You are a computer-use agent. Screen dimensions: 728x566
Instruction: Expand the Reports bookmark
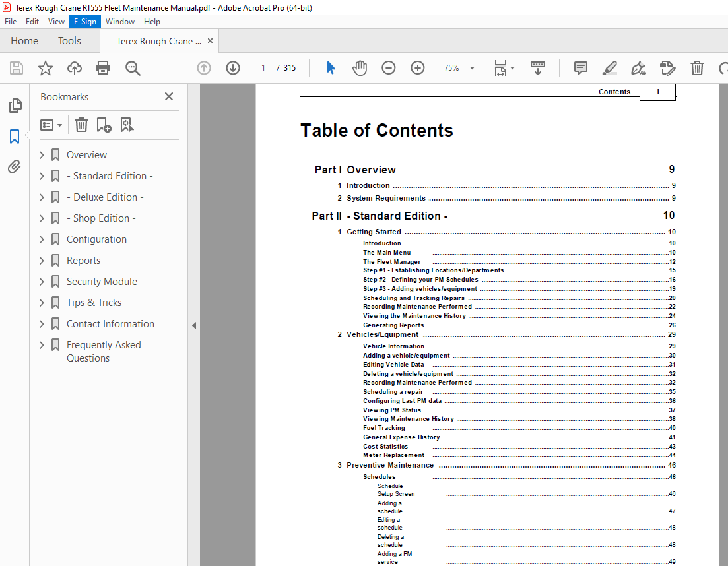(x=42, y=261)
